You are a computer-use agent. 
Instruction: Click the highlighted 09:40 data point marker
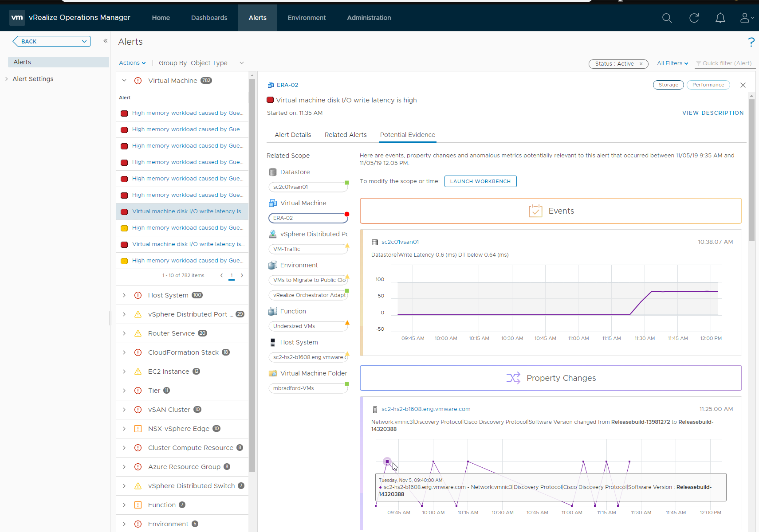click(387, 462)
